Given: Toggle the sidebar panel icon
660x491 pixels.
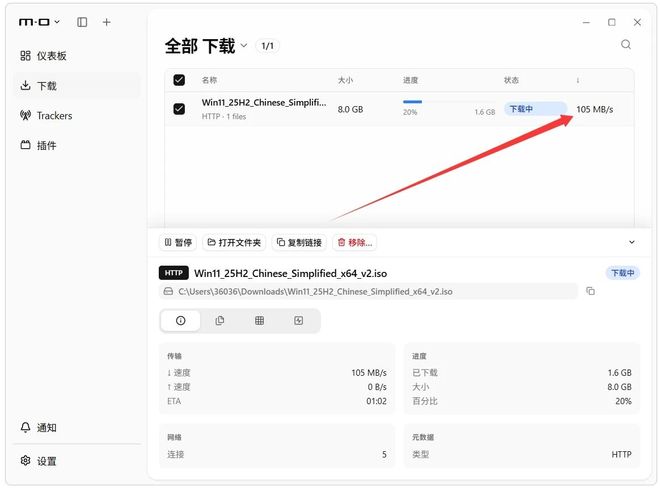Looking at the screenshot, I should coord(82,22).
